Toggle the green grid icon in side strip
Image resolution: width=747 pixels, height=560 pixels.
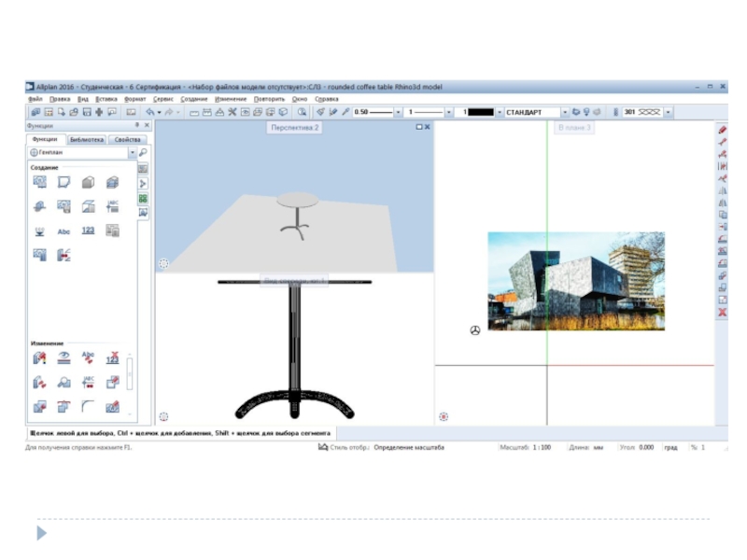coord(144,199)
